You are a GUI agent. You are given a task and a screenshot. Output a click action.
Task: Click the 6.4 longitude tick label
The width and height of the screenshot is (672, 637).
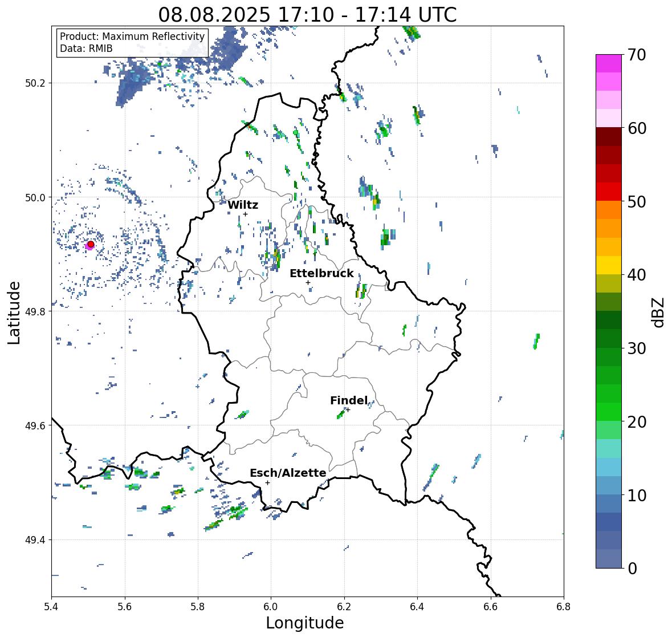tap(417, 607)
